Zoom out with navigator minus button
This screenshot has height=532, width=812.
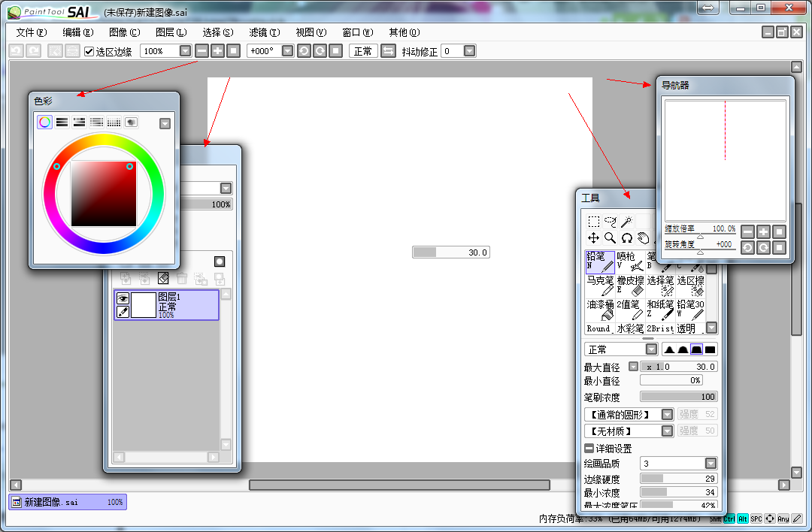click(x=747, y=232)
